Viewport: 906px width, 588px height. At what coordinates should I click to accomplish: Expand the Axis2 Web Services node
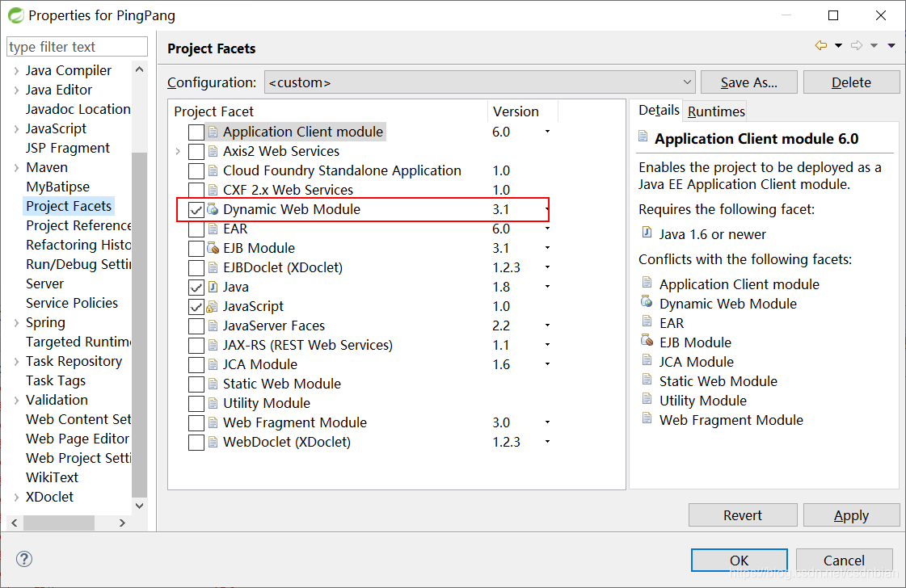pos(178,151)
